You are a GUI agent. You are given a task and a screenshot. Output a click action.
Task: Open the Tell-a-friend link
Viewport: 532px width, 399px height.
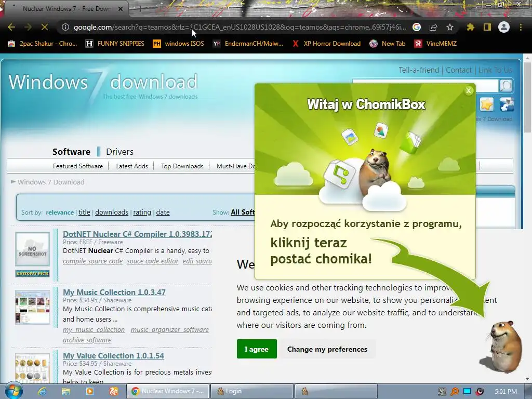click(419, 70)
